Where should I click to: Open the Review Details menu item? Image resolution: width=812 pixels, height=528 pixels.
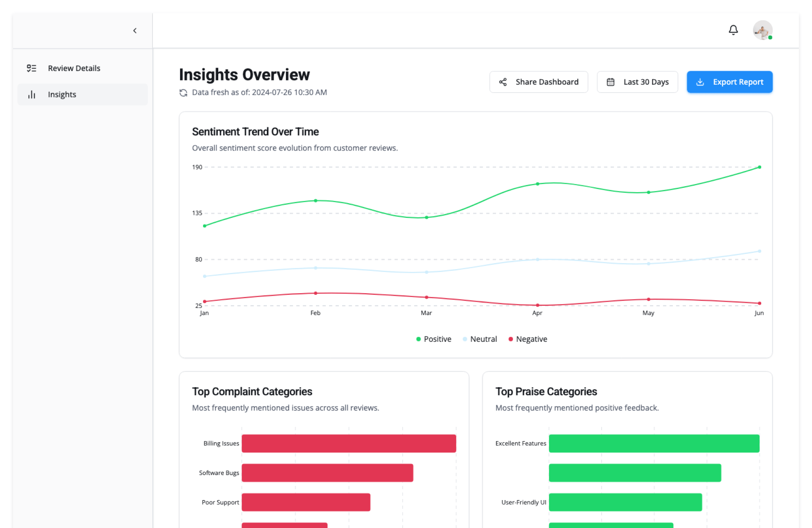74,68
